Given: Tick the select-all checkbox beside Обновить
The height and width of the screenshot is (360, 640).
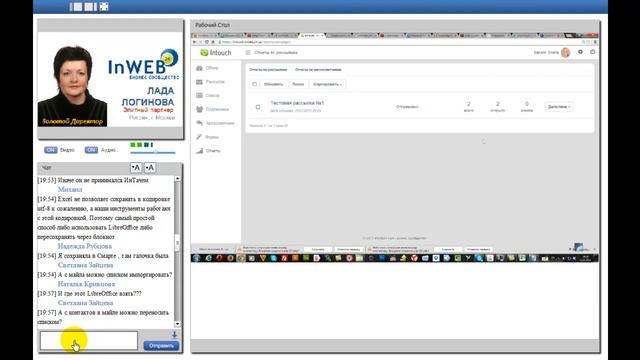Looking at the screenshot, I should (254, 84).
